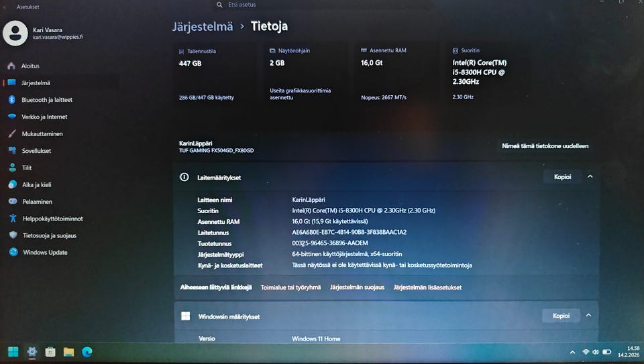
Task: Click the 64-bittinen käyttöjärjestelmä value
Action: pos(347,254)
